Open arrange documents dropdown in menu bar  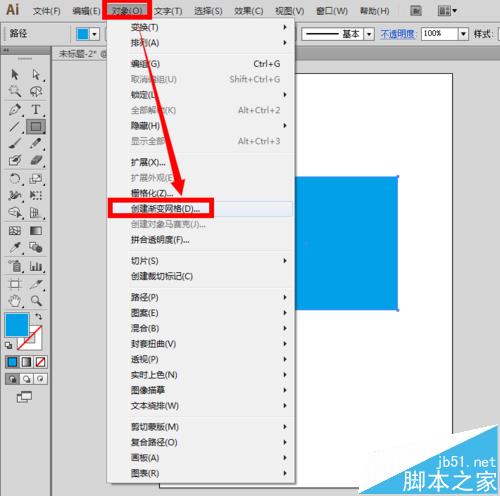tap(447, 11)
